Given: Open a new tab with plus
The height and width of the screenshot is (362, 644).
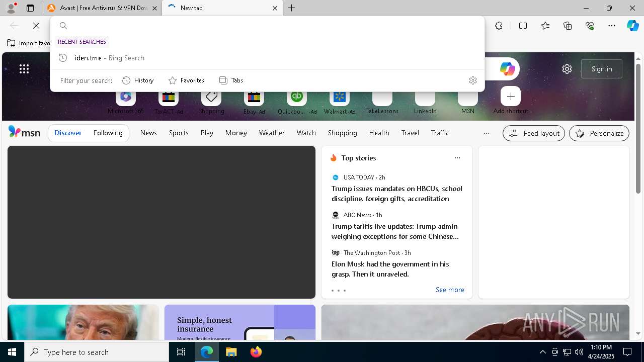Looking at the screenshot, I should pyautogui.click(x=291, y=8).
